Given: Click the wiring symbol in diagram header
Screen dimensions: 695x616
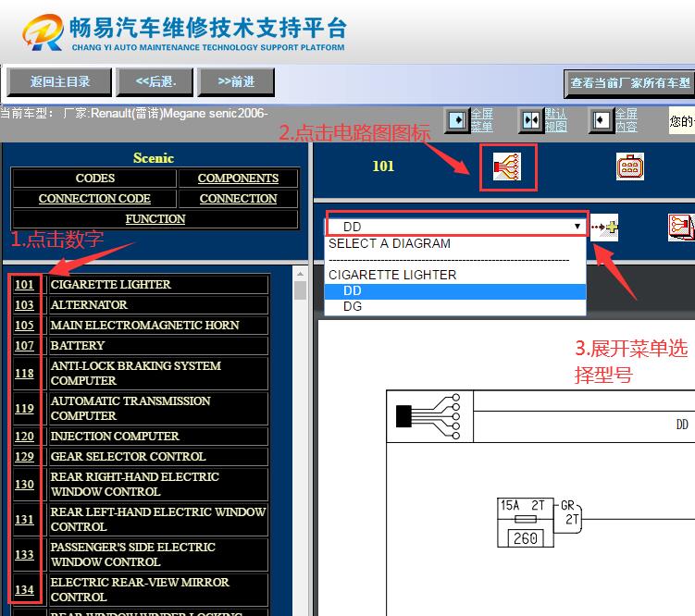Looking at the screenshot, I should [428, 416].
